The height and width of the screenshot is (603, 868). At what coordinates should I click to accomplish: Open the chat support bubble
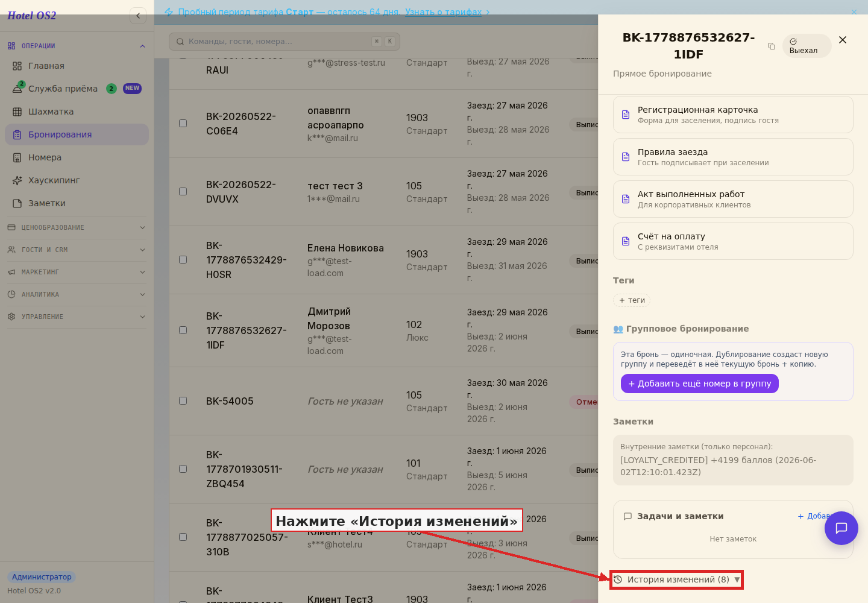pyautogui.click(x=841, y=528)
